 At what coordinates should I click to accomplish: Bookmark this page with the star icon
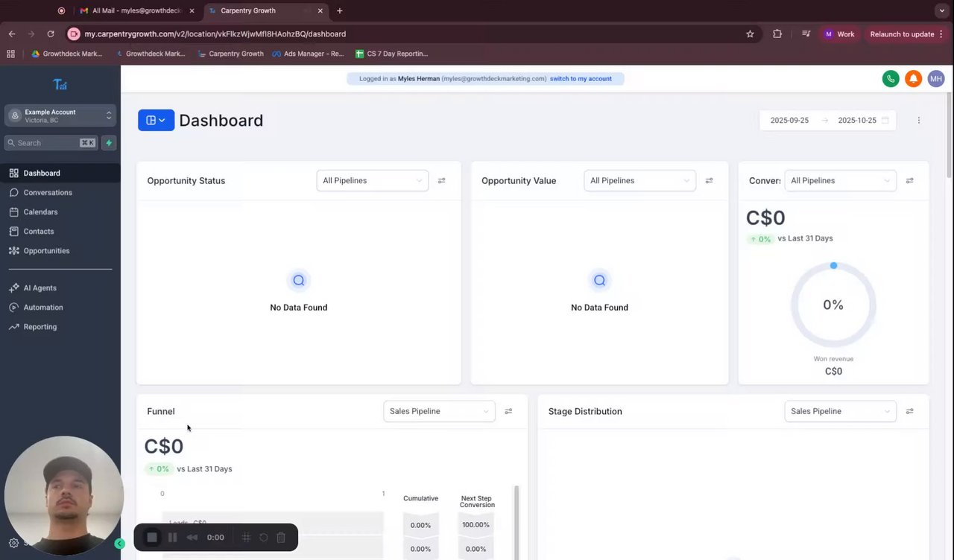tap(750, 34)
